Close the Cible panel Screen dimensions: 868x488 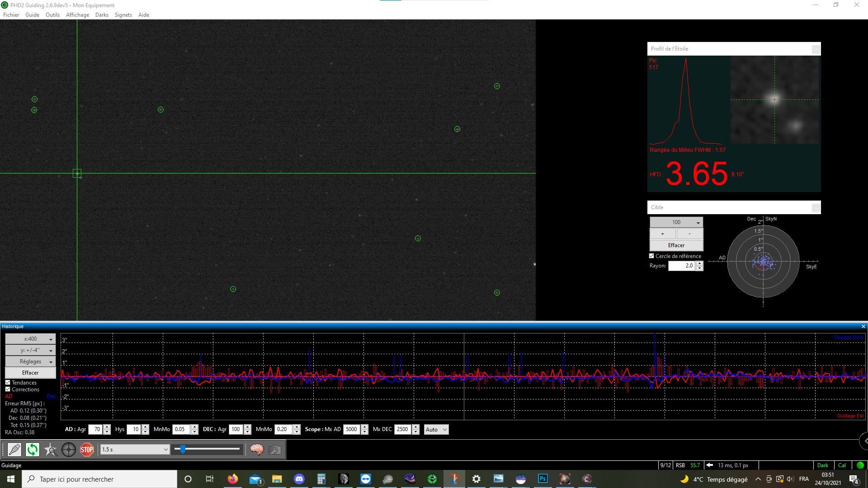click(816, 207)
